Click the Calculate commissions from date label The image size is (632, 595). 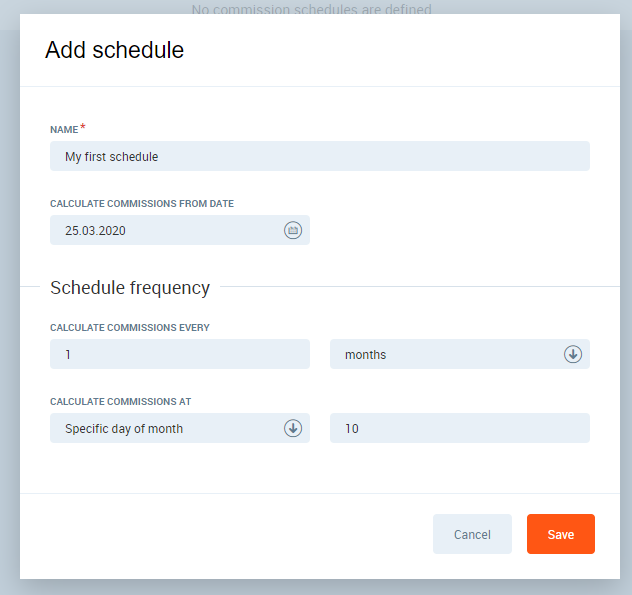click(x=142, y=204)
